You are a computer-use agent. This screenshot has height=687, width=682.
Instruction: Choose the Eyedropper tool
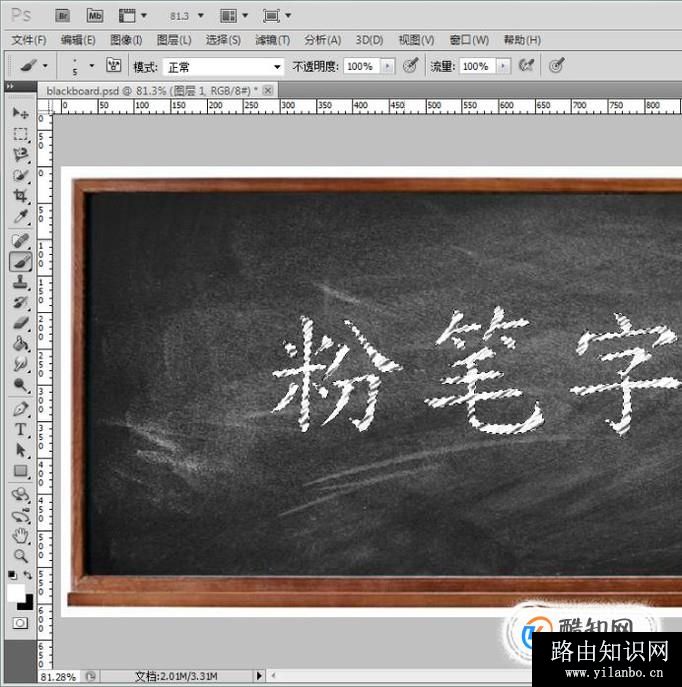[20, 218]
